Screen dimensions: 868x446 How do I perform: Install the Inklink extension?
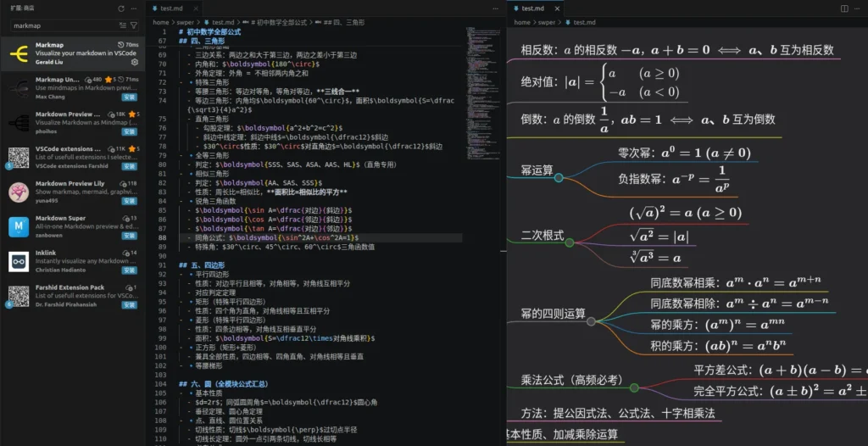point(130,270)
